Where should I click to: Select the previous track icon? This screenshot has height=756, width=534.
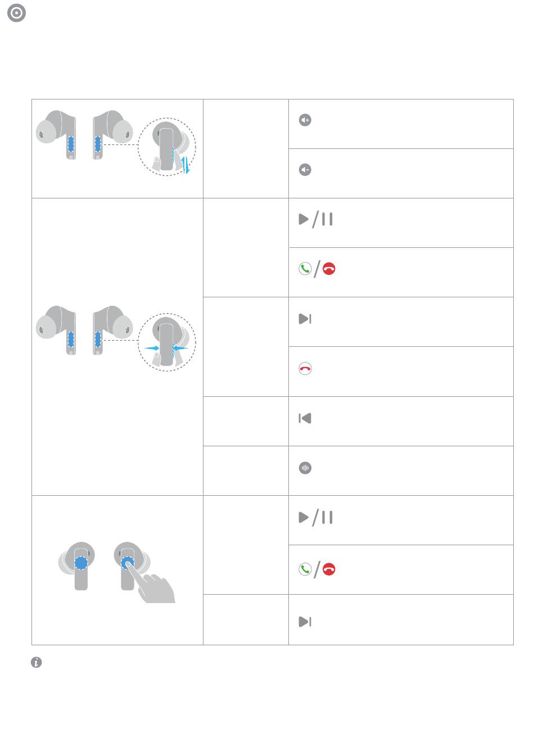(305, 418)
